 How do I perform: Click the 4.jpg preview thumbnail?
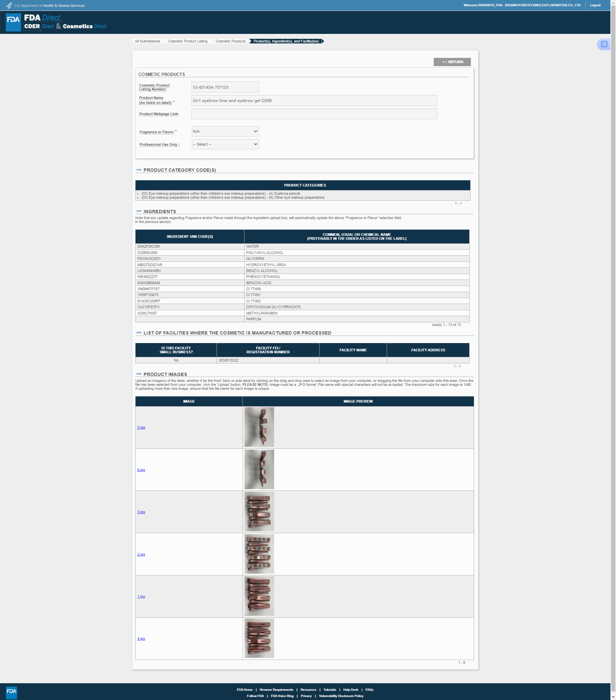pos(259,638)
